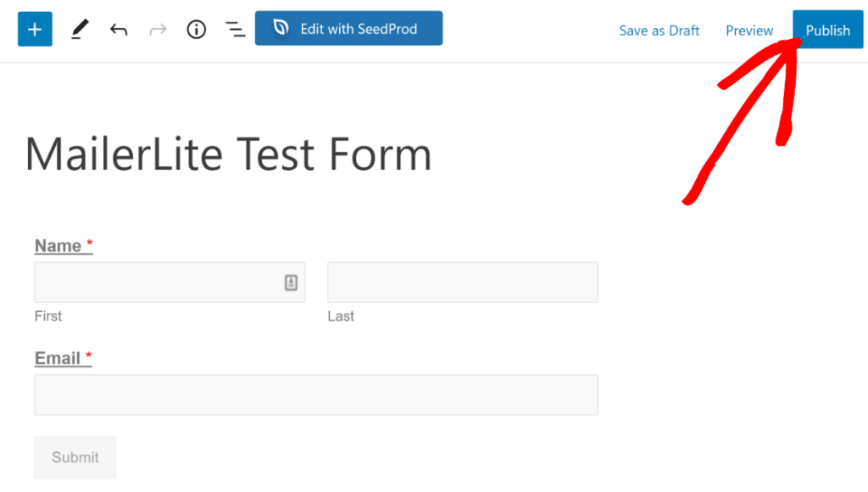
Task: Undo the last change
Action: pyautogui.click(x=119, y=29)
